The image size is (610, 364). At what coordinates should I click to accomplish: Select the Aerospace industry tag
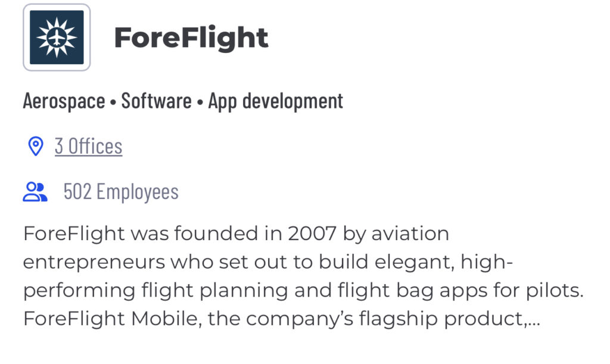[64, 101]
